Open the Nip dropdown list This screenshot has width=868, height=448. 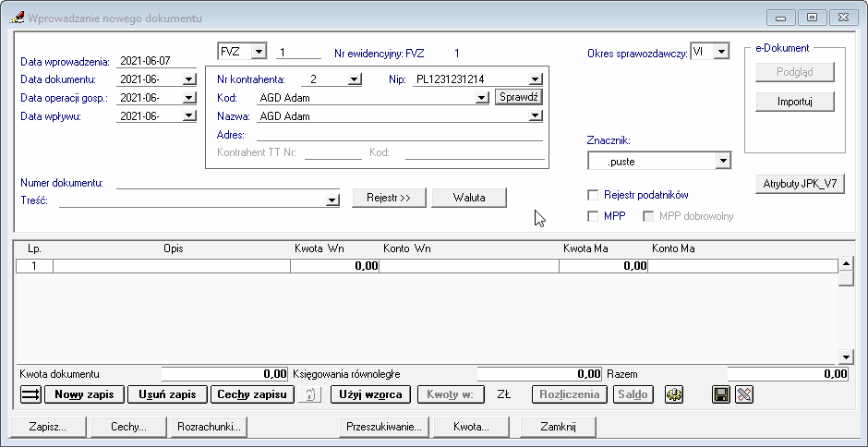point(536,79)
